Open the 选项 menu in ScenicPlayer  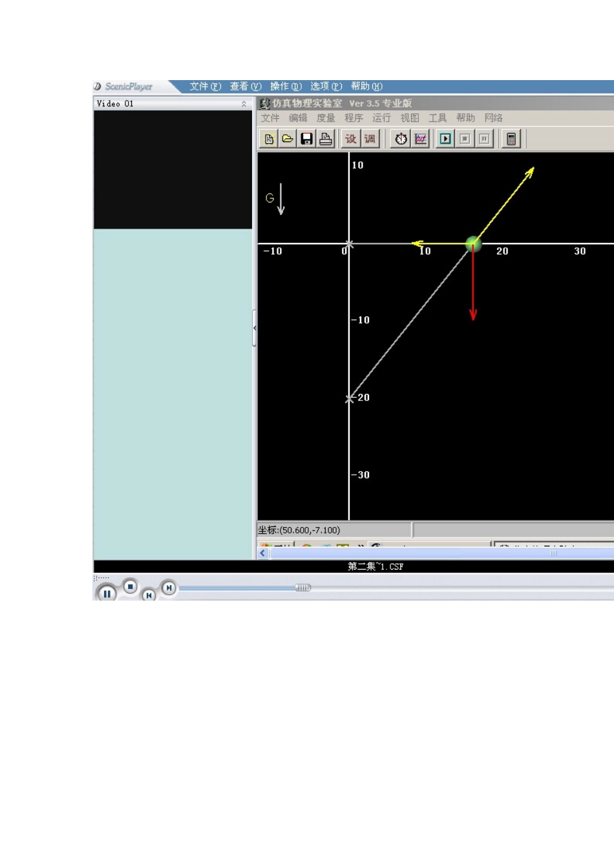326,87
